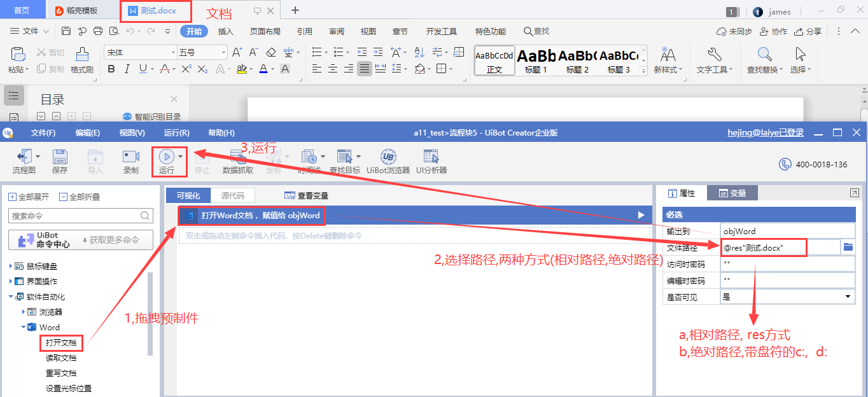Open the 运行(R) menu
The image size is (868, 397).
pos(176,133)
